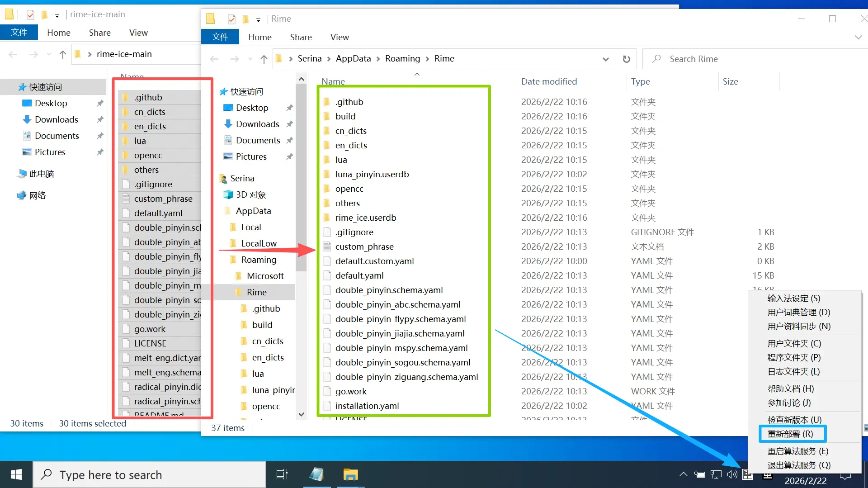Select 用户文件夹 (C) menu entry

[x=794, y=344]
